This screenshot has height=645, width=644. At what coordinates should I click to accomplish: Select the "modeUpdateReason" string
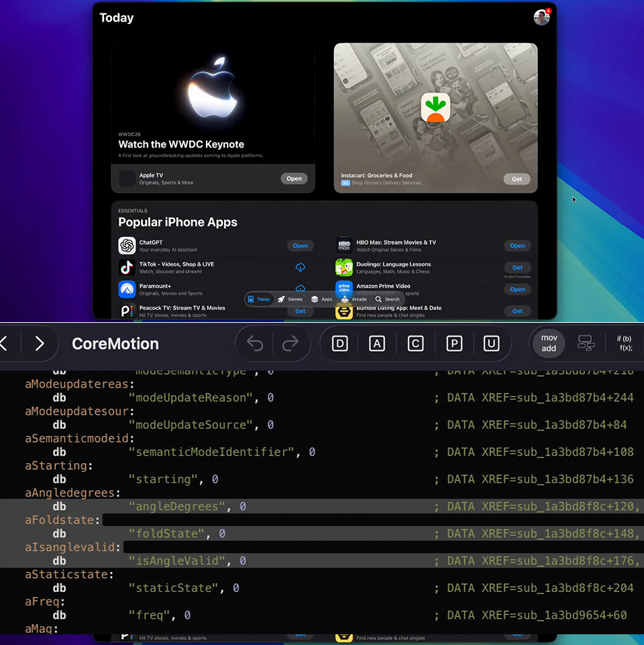pyautogui.click(x=190, y=398)
